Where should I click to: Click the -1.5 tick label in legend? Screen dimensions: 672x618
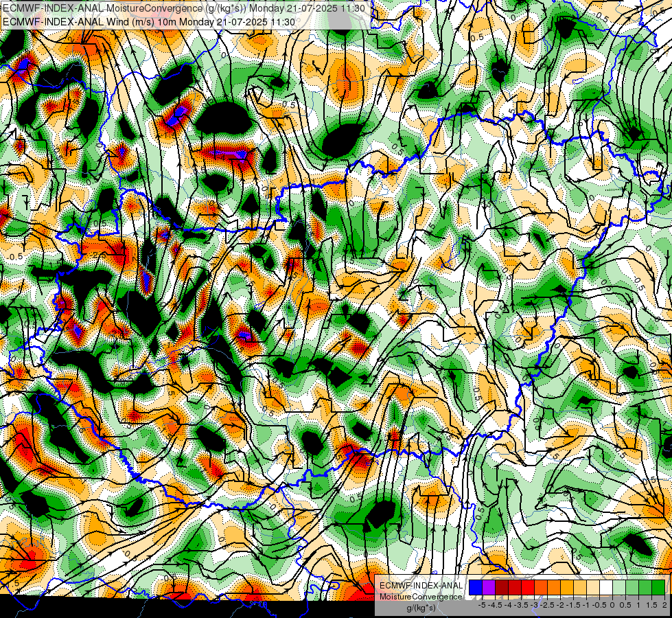(x=573, y=605)
